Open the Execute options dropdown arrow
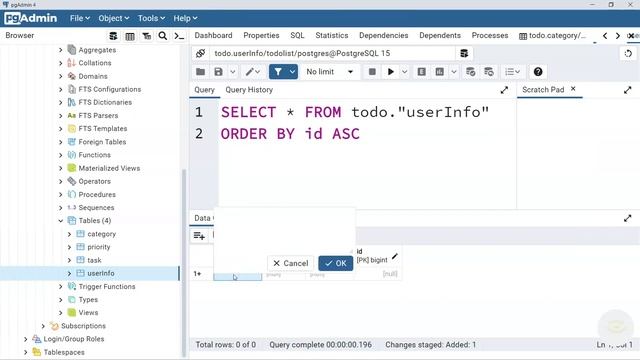The width and height of the screenshot is (640, 360). click(404, 72)
